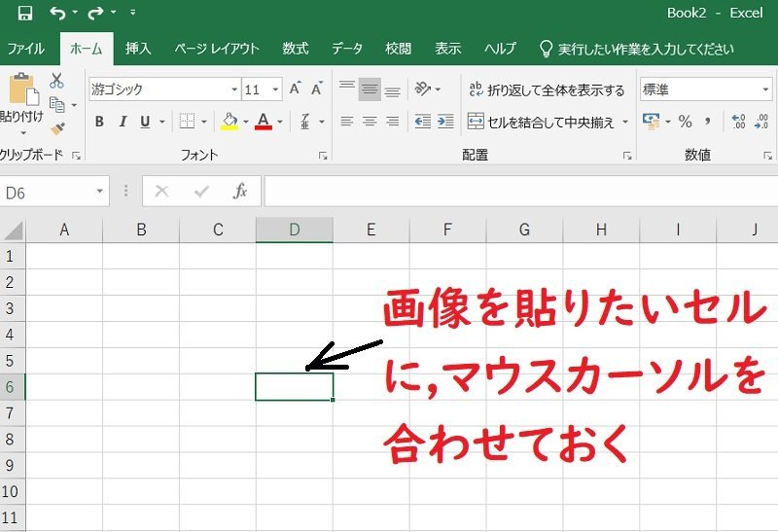
Task: Click 折り返して全体を表示する wrap text button
Action: pos(547,89)
